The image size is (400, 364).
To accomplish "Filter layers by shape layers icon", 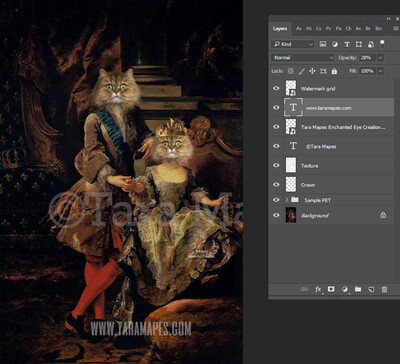I will click(x=359, y=44).
